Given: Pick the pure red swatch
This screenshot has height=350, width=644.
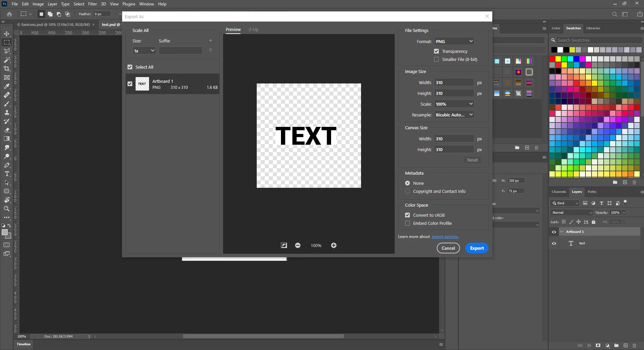Looking at the screenshot, I should (x=552, y=59).
